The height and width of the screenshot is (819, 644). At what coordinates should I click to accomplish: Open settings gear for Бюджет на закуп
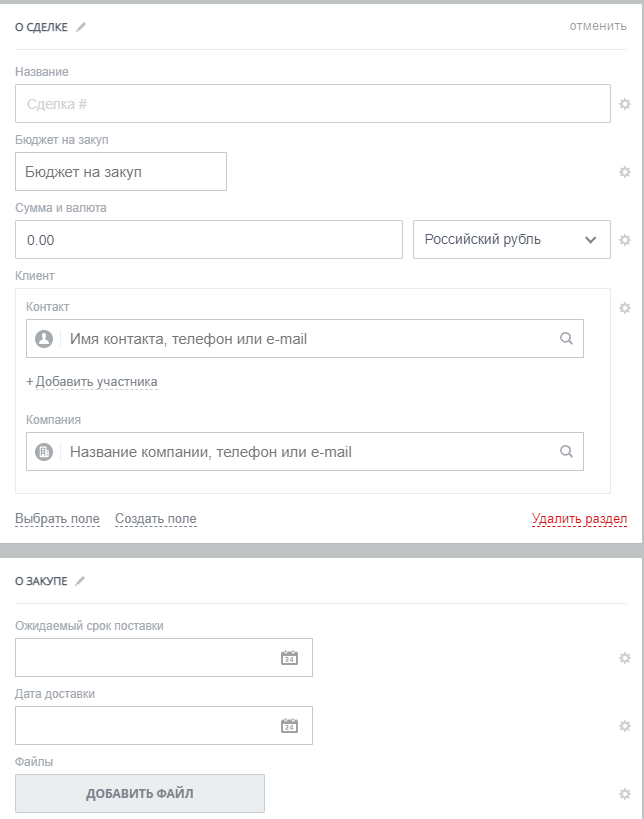tap(625, 172)
